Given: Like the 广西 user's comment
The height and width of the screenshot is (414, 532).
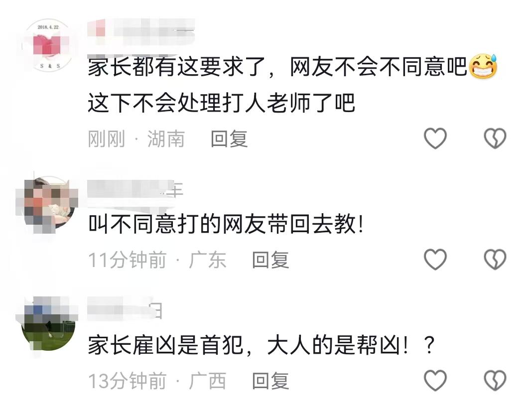Looking at the screenshot, I should 435,380.
